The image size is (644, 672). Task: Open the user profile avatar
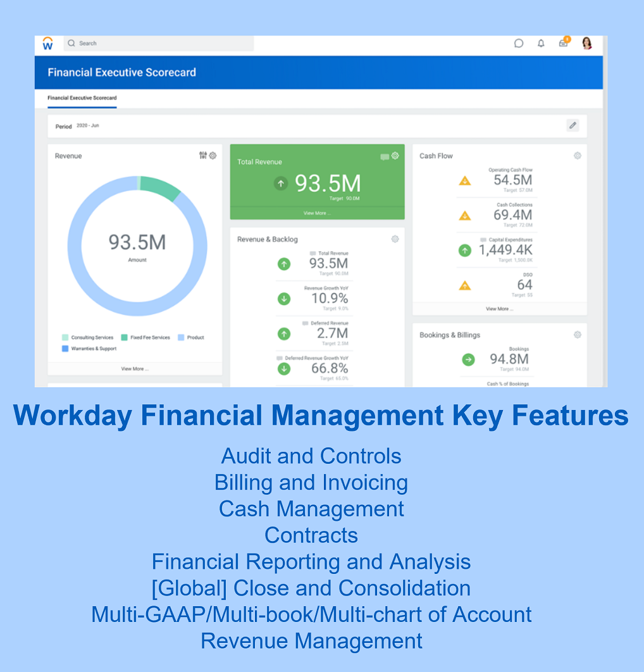coord(587,43)
